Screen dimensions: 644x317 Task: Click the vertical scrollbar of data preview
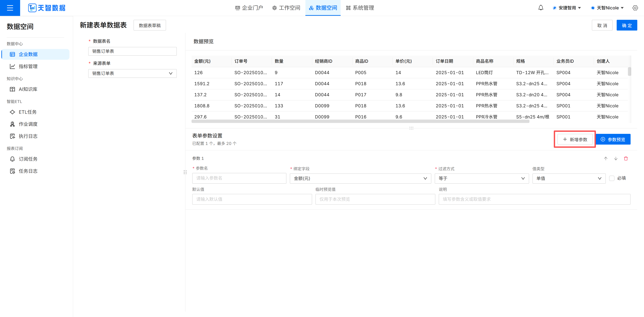(x=629, y=71)
